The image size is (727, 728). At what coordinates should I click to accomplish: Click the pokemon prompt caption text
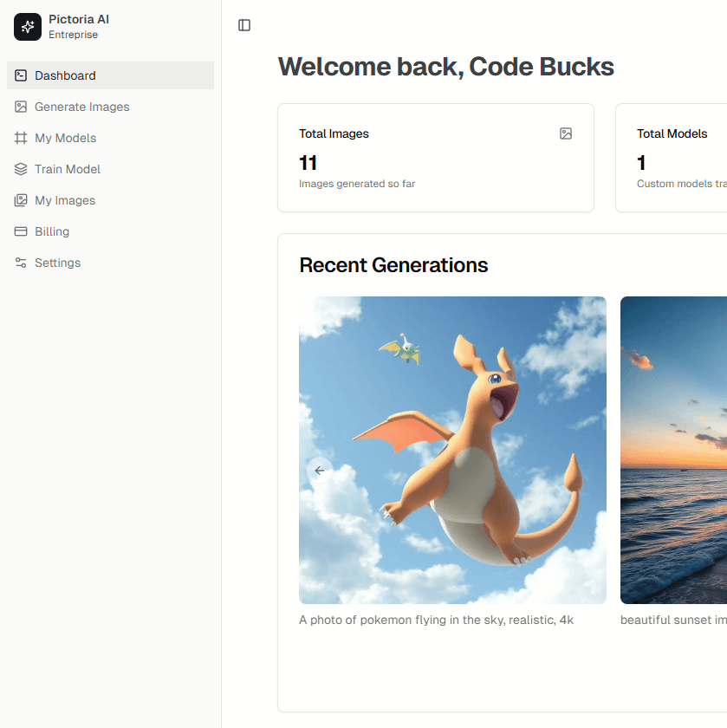point(436,620)
